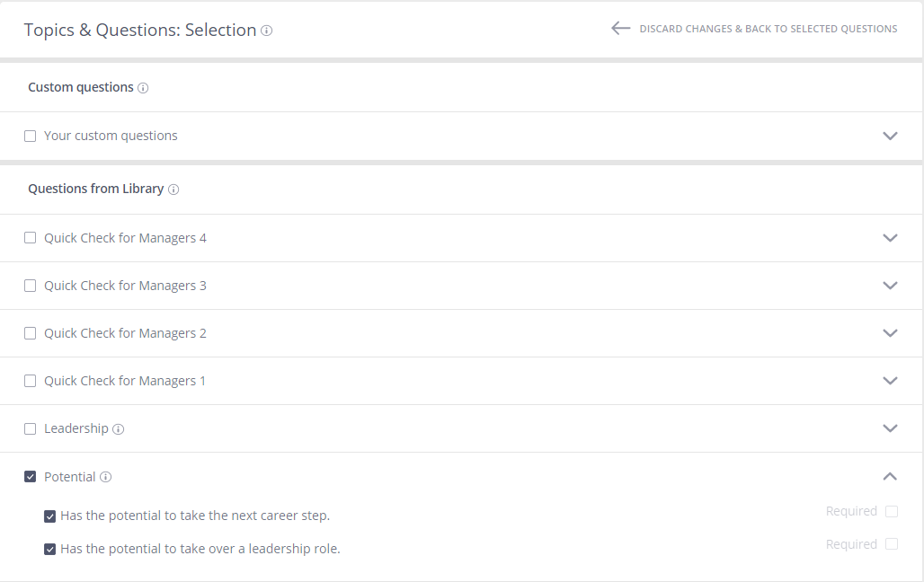Click the Potential topic info icon

pyautogui.click(x=105, y=477)
